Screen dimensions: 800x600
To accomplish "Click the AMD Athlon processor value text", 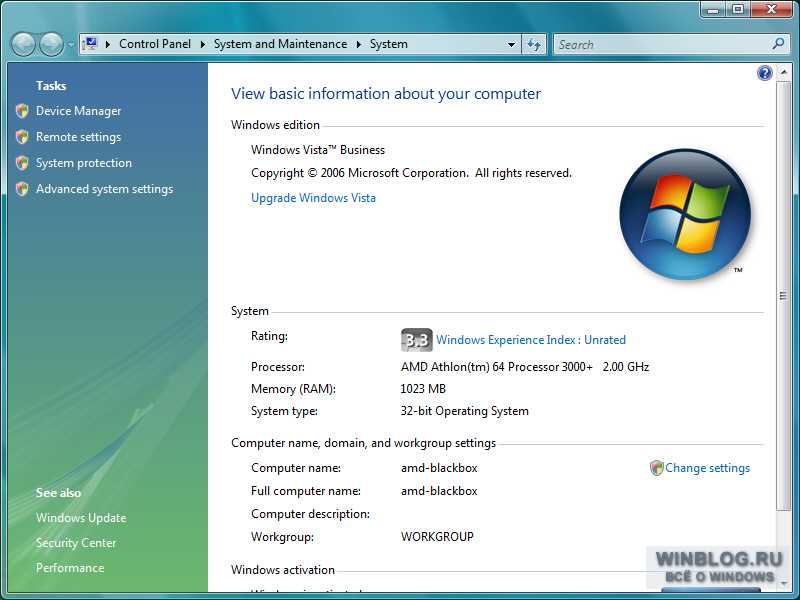I will [524, 367].
